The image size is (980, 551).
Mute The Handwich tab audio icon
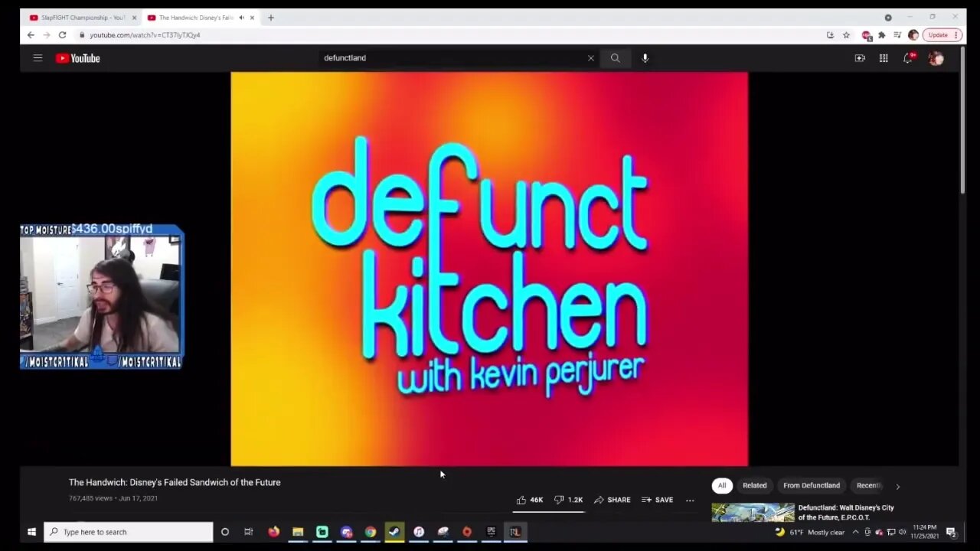pyautogui.click(x=241, y=18)
